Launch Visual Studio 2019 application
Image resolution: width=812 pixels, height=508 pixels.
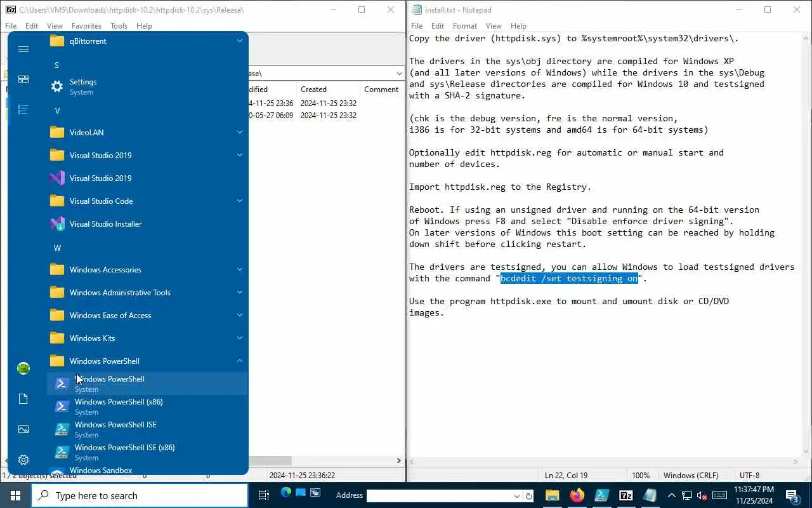(147, 178)
